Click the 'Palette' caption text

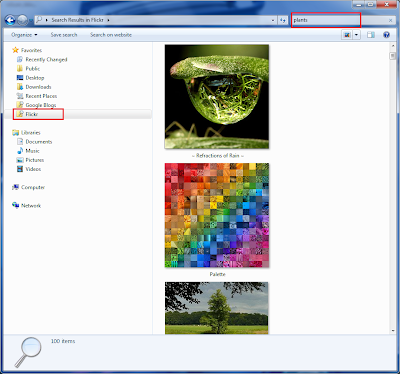point(218,274)
